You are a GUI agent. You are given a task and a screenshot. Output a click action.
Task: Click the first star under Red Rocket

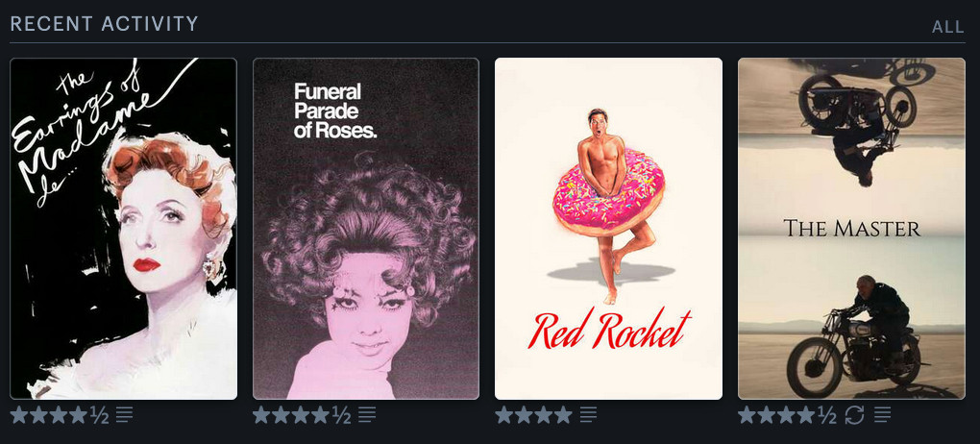504,414
